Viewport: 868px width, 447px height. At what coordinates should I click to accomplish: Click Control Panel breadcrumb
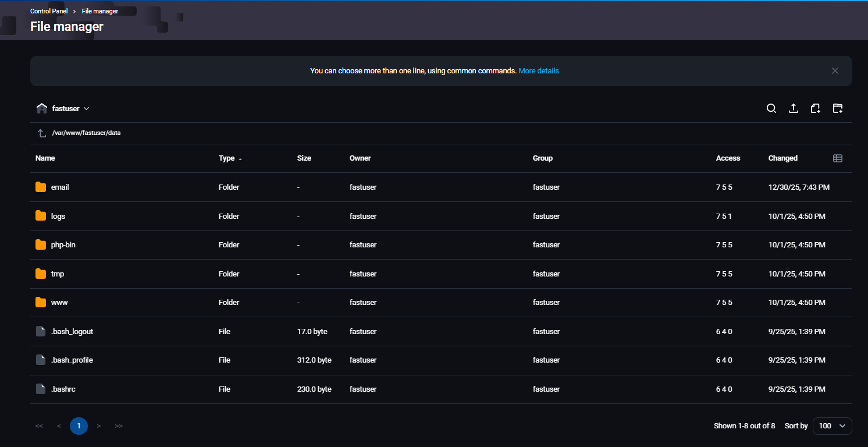[x=49, y=11]
